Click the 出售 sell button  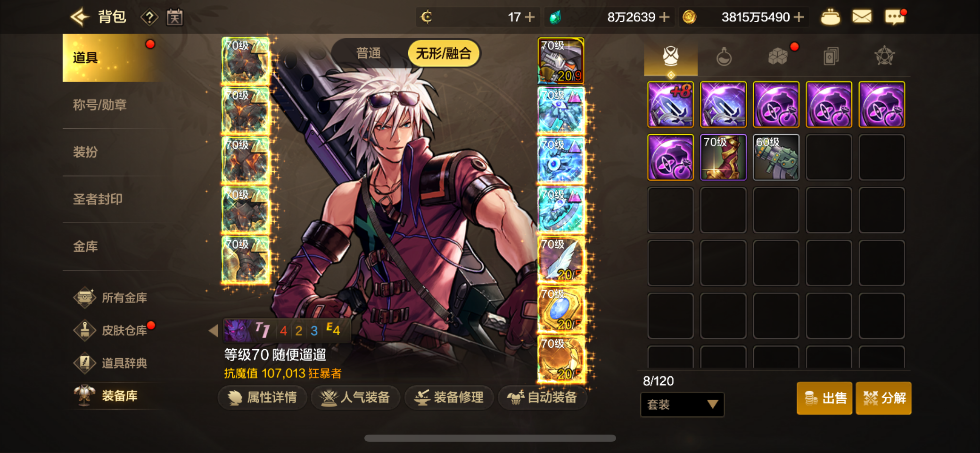(824, 398)
